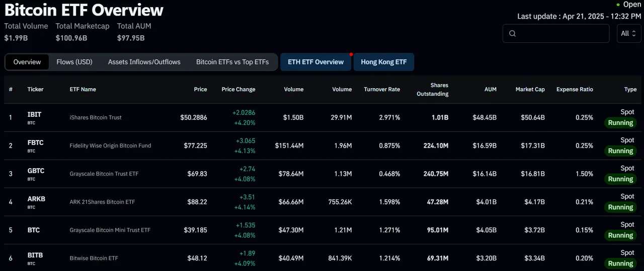The image size is (644, 271).
Task: Click the Type column header
Action: [x=630, y=89]
